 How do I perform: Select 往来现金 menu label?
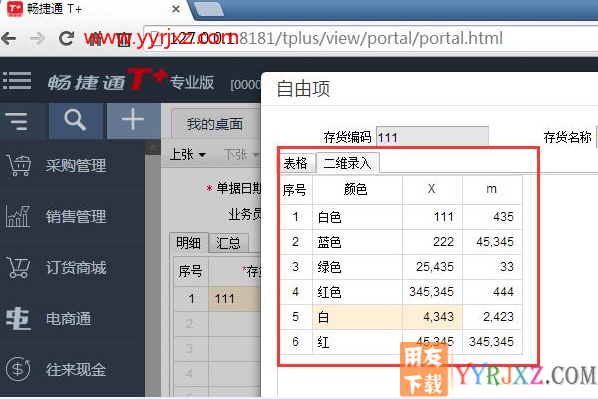coord(76,369)
